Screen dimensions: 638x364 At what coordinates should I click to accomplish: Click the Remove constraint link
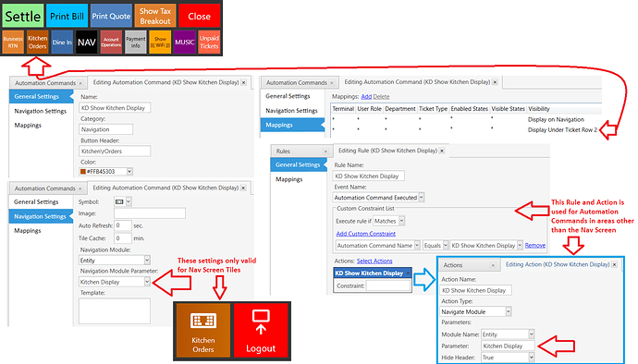[535, 245]
